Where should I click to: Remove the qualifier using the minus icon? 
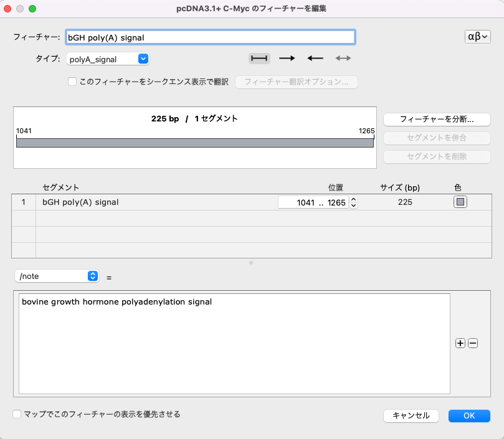[472, 342]
